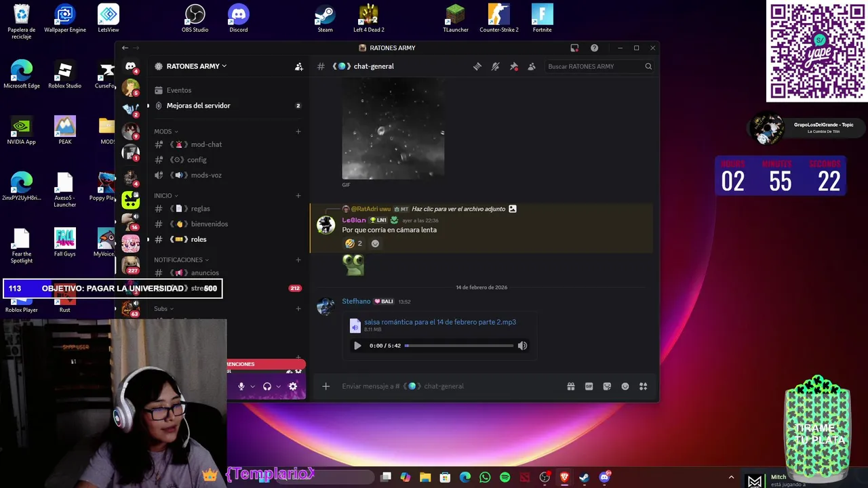Open pinned messages in chat-general

[513, 66]
